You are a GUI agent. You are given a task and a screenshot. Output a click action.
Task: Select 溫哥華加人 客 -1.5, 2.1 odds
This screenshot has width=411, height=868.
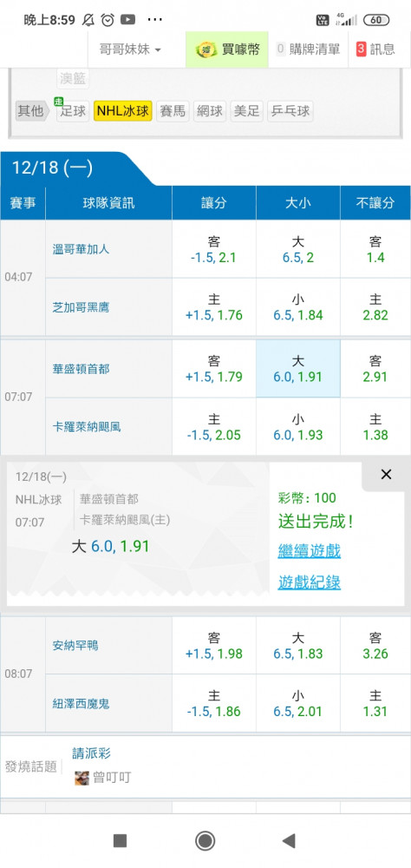point(214,249)
